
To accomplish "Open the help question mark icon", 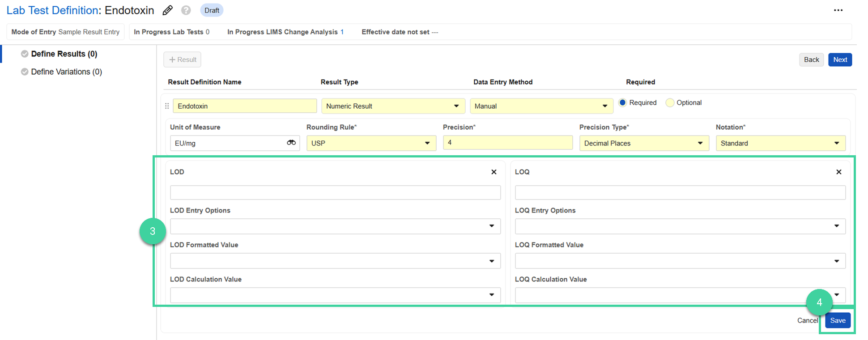I will [186, 10].
